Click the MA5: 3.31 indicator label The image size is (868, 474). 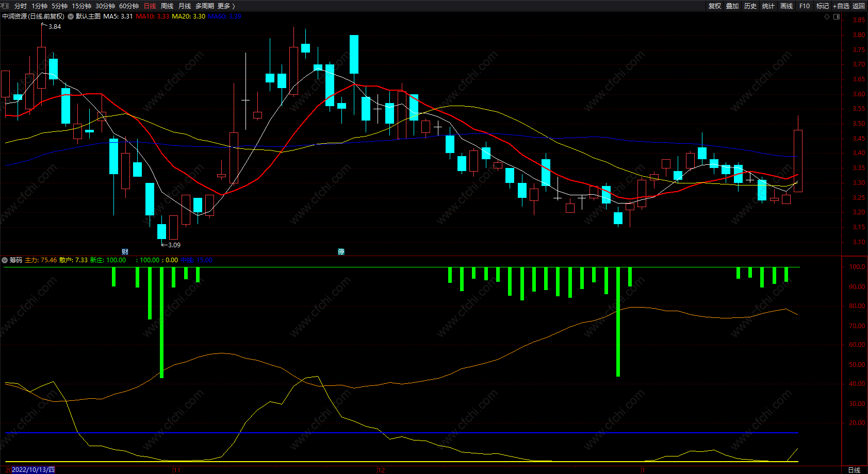click(118, 16)
